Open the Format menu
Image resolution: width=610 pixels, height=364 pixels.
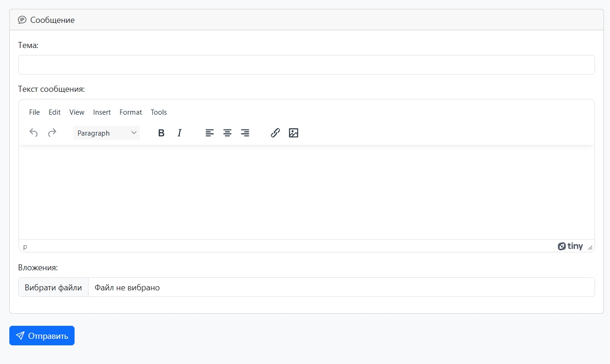[130, 112]
